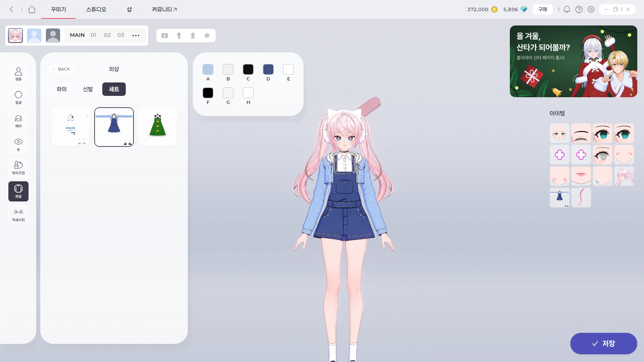Go back with the BACK chevron button
The width and height of the screenshot is (644, 362).
[62, 69]
